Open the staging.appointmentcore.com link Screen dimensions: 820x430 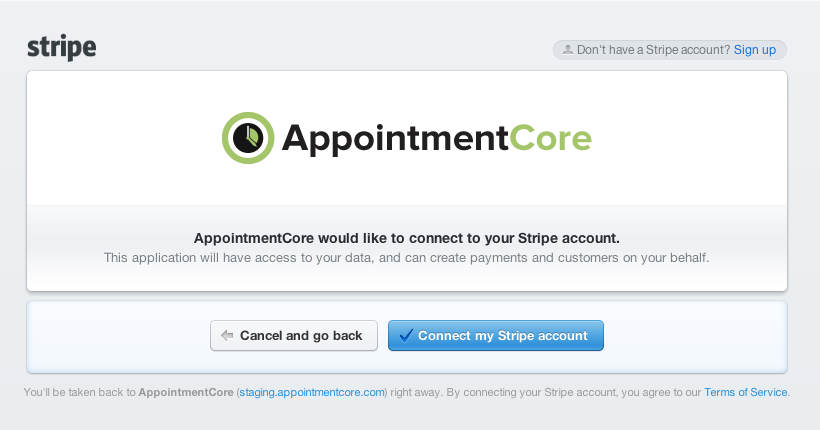tap(312, 392)
